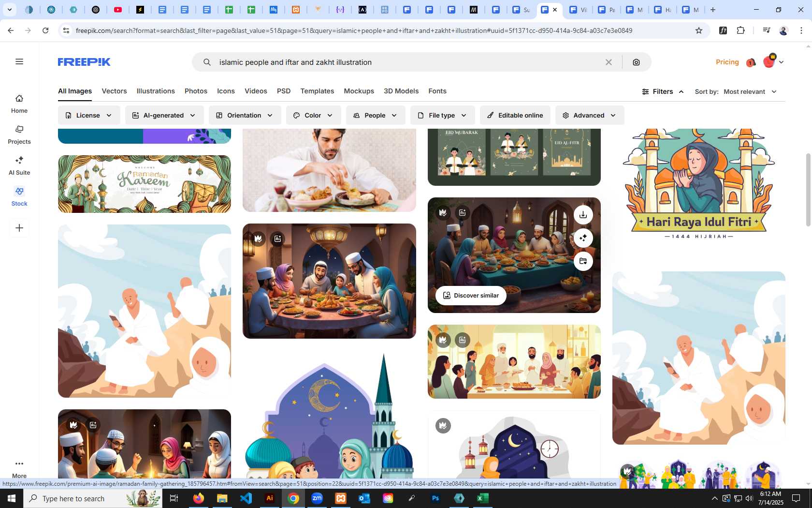The image size is (812, 508).
Task: Open More options in the sidebar
Action: [x=19, y=469]
